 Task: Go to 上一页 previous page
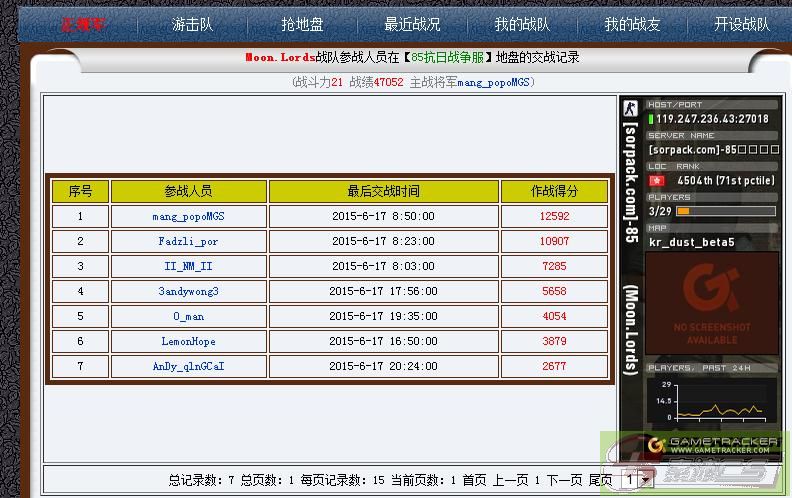click(x=511, y=480)
